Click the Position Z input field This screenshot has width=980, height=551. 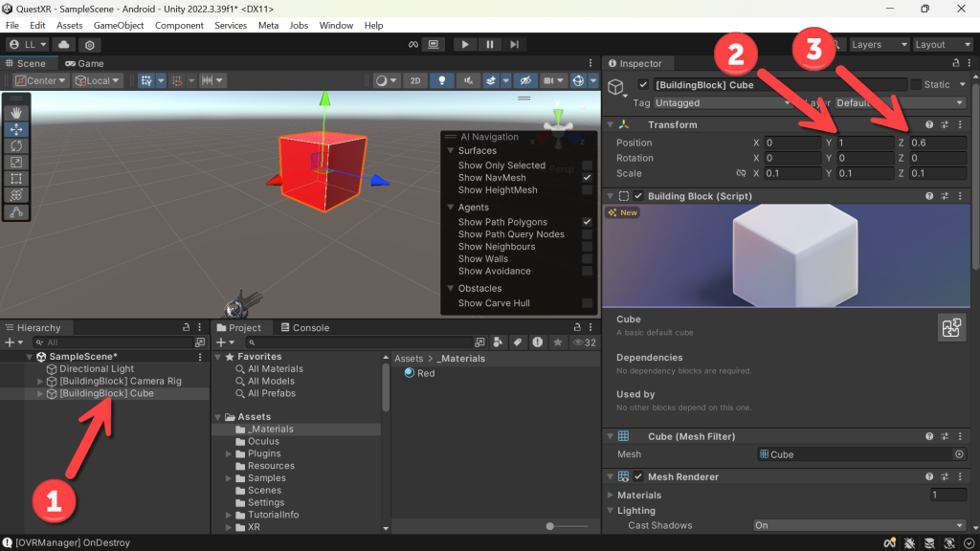click(938, 143)
